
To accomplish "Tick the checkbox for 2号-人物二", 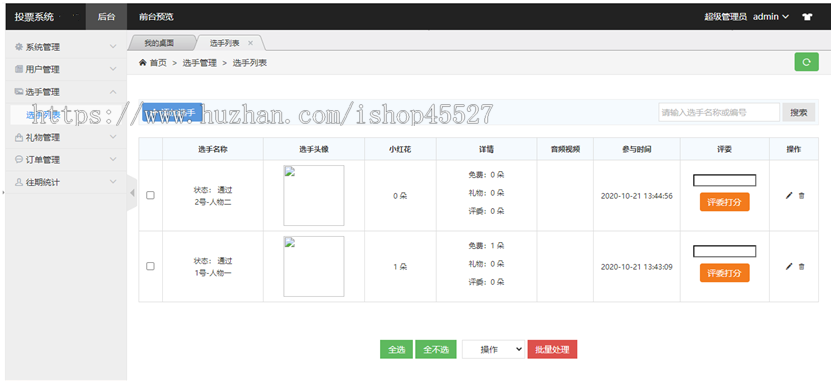I will click(150, 195).
